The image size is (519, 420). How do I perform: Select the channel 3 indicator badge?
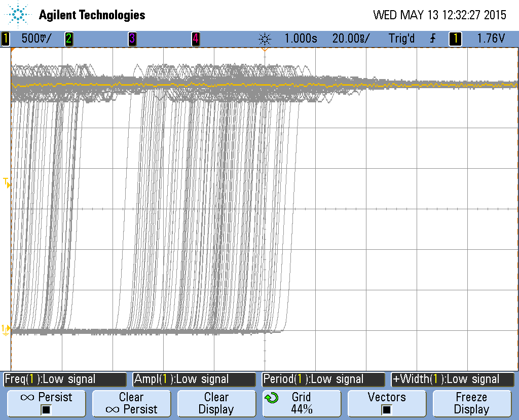132,39
